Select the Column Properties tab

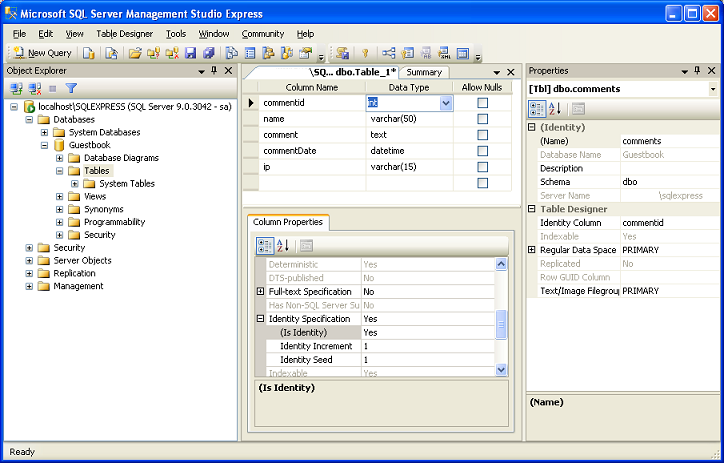click(x=288, y=222)
